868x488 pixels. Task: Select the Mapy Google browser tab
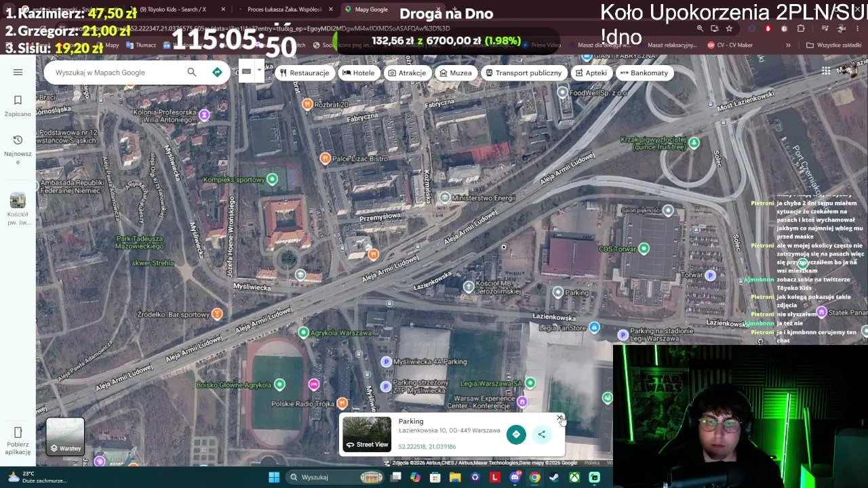click(370, 9)
